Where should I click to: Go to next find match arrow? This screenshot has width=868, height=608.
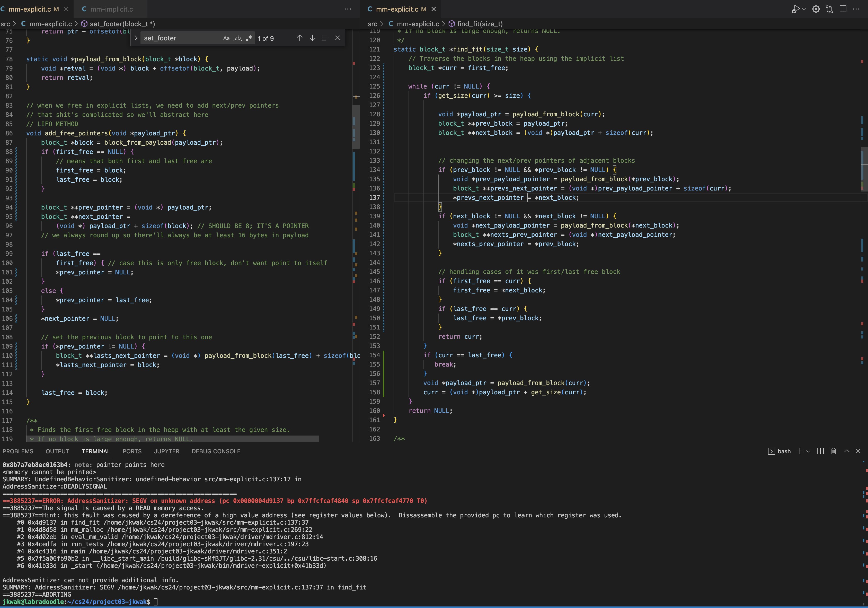312,38
